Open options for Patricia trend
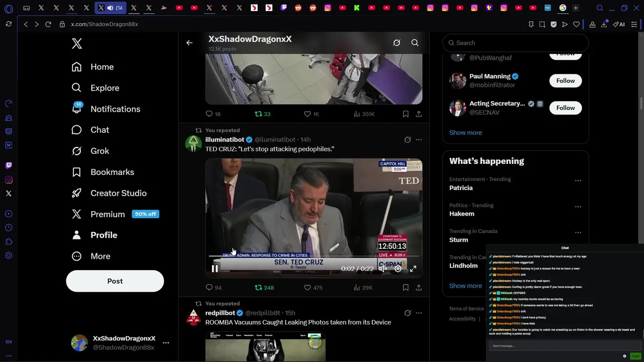644x362 pixels. click(578, 180)
